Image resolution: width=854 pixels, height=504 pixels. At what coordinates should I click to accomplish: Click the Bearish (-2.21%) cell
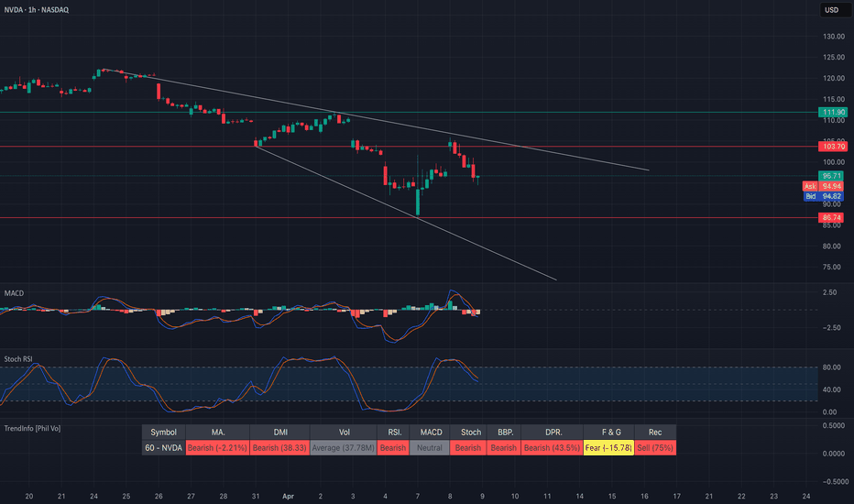[x=218, y=448]
